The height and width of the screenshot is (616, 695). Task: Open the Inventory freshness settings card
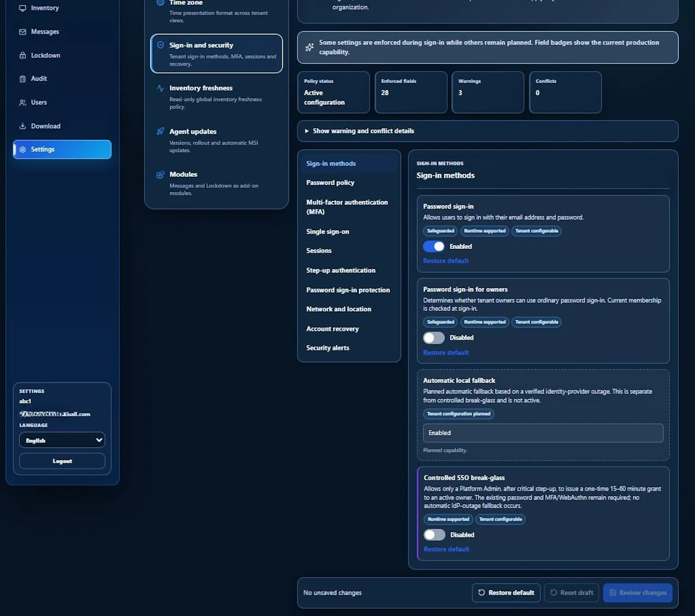[x=216, y=97]
